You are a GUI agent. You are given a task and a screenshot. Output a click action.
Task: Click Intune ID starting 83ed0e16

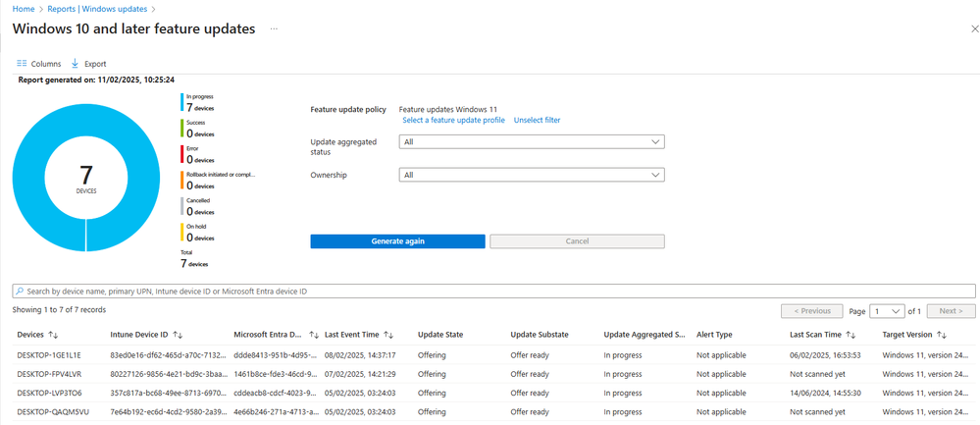pos(167,355)
